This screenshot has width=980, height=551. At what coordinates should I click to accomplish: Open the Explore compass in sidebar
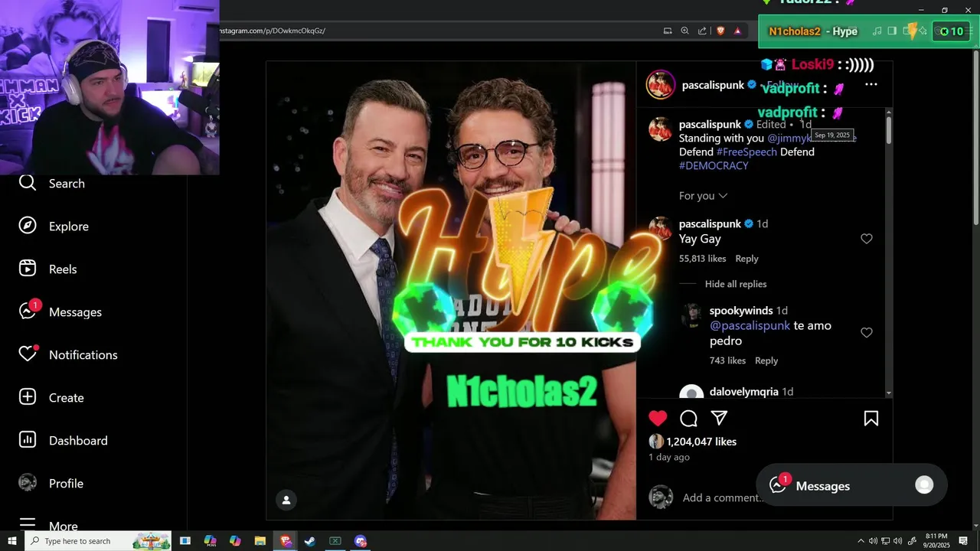(54, 227)
